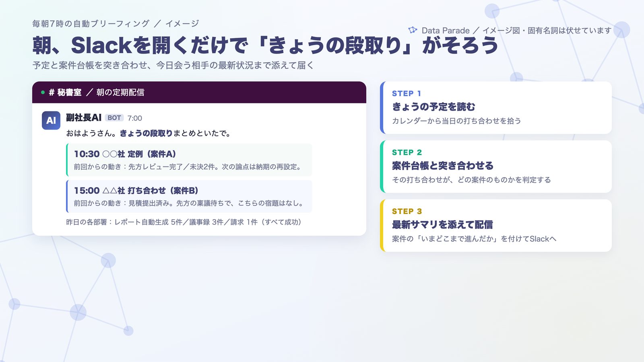Viewport: 644px width, 362px height.
Task: Click the 7:00 message timestamp
Action: 135,118
